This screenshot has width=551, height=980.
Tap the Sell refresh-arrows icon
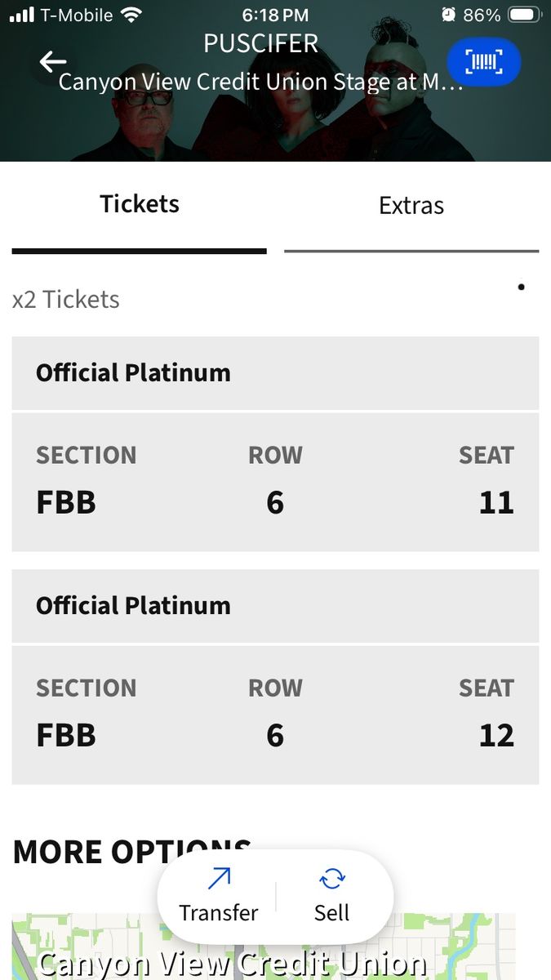coord(332,880)
